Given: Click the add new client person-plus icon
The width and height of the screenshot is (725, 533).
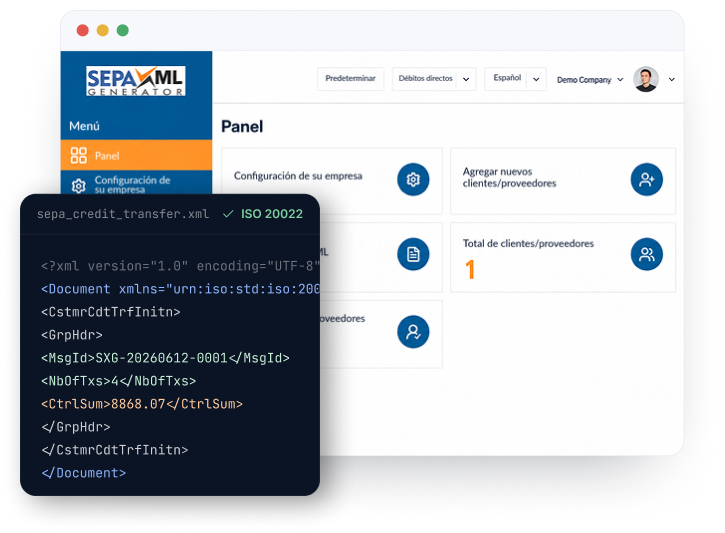Looking at the screenshot, I should pos(646,179).
